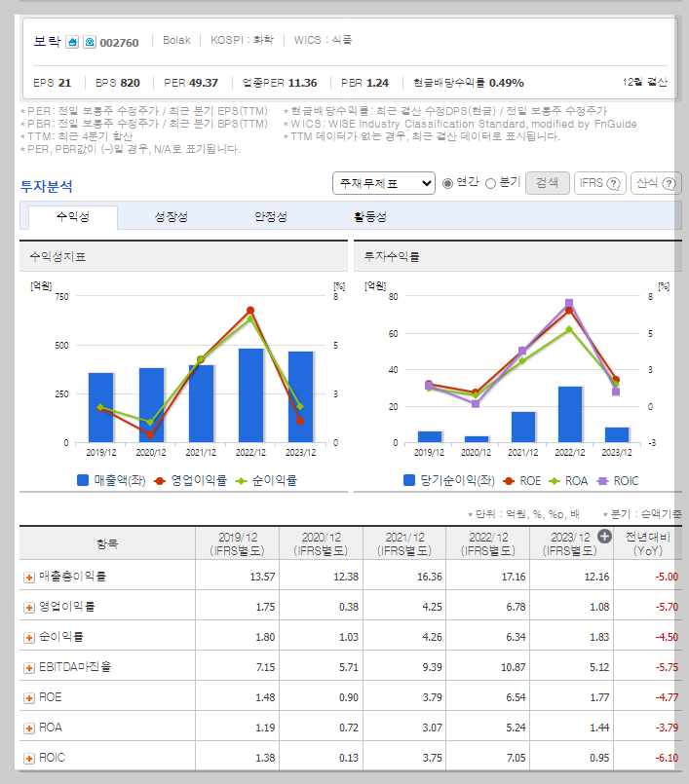Click the 투자분석 section heading
This screenshot has height=784, width=689.
point(47,186)
